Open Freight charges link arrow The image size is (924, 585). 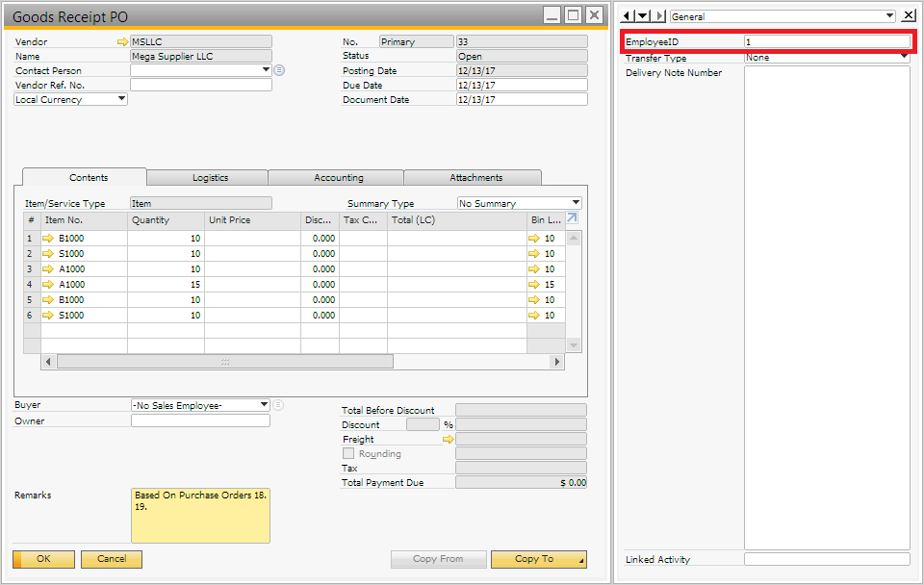448,440
